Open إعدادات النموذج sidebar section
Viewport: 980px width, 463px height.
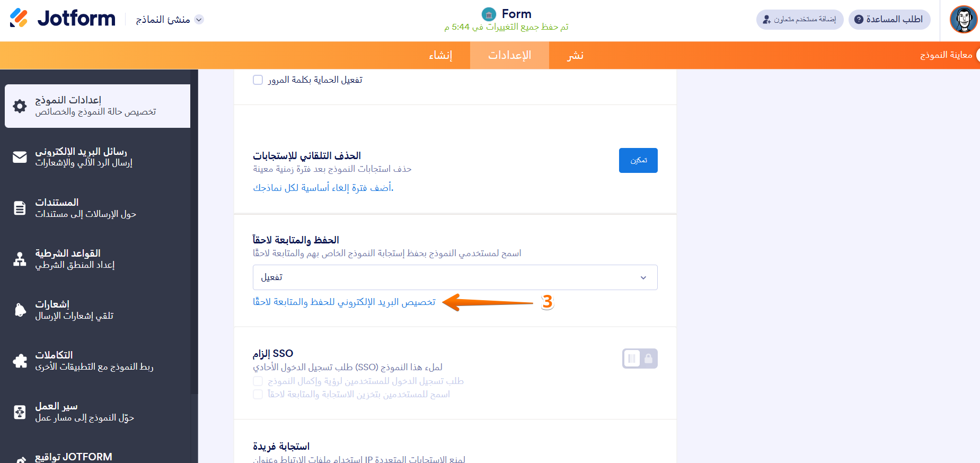click(x=98, y=106)
